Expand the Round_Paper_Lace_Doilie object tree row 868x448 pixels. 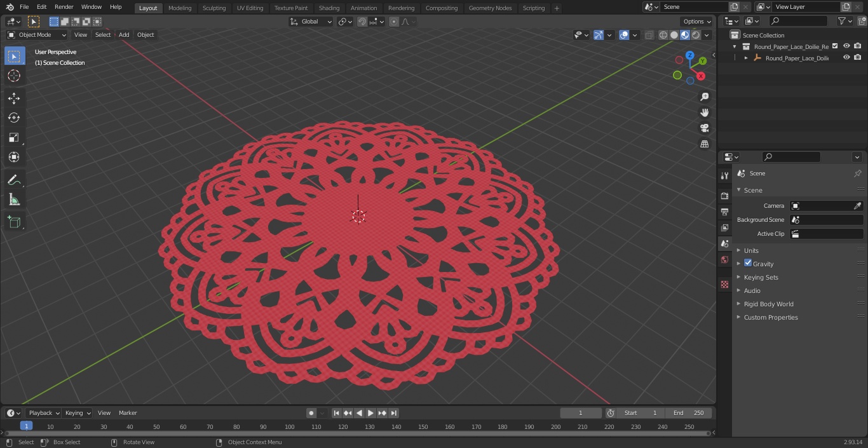tap(746, 58)
